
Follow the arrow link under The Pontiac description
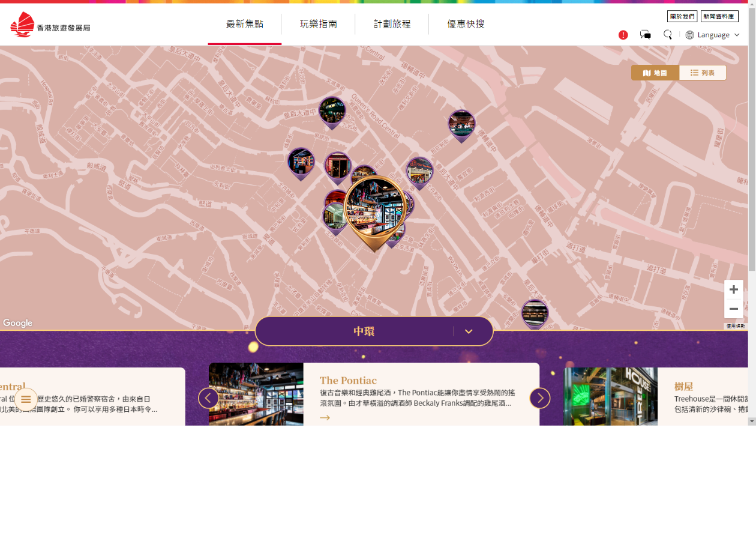pyautogui.click(x=325, y=417)
